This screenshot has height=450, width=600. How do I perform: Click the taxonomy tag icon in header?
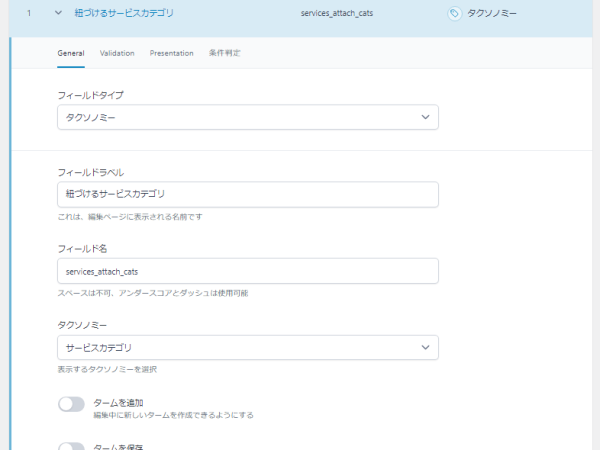455,14
